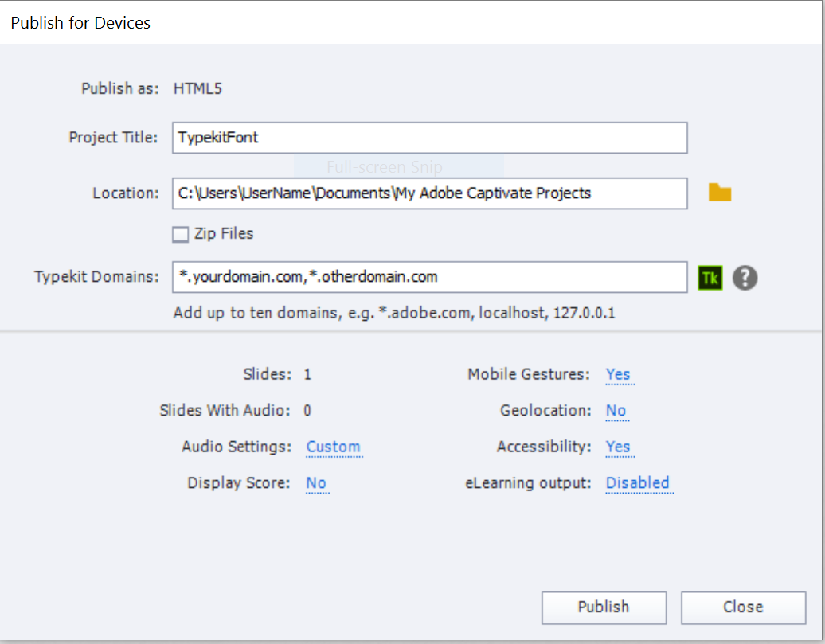Open the Typekit Domains help question mark
This screenshot has width=825, height=644.
[745, 278]
